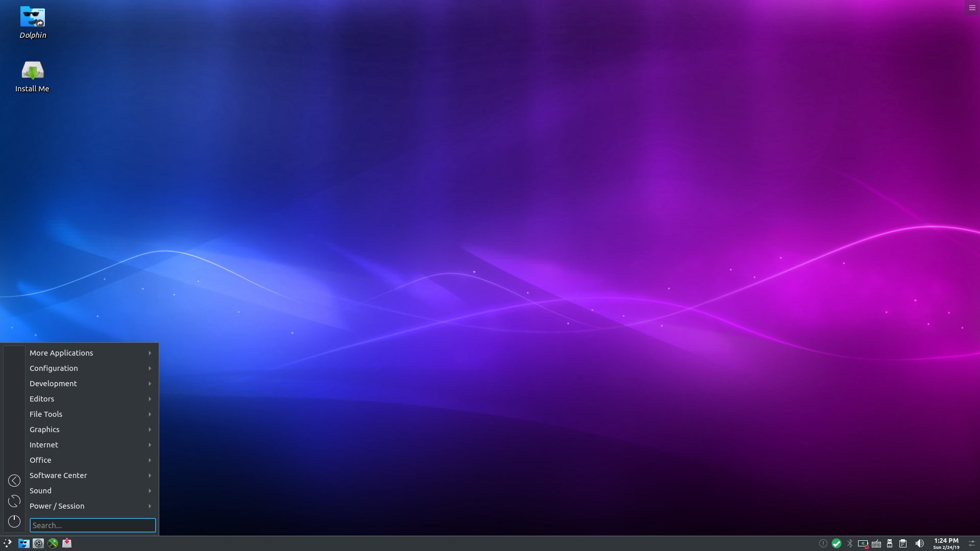The image size is (980, 551).
Task: Open the Dolphin desktop shortcut
Action: click(33, 22)
